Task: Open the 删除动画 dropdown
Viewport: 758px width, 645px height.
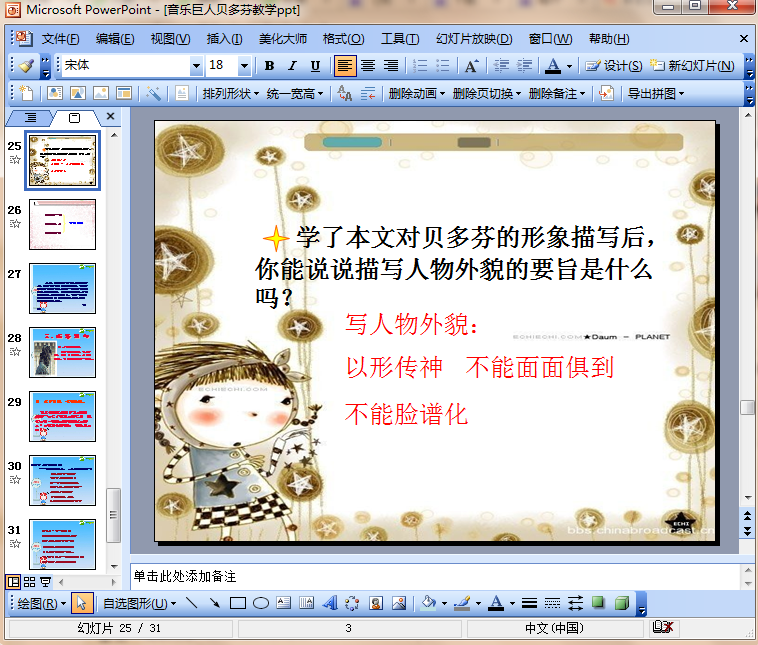Action: point(416,93)
